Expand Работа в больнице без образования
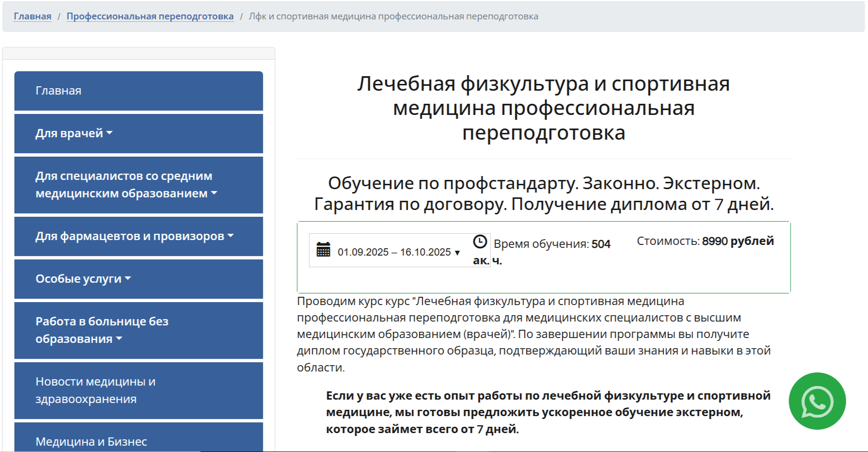 point(139,330)
